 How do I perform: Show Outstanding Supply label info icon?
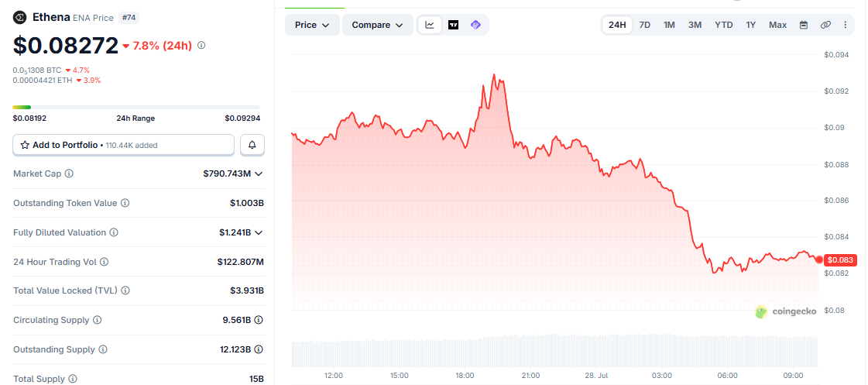pos(103,349)
